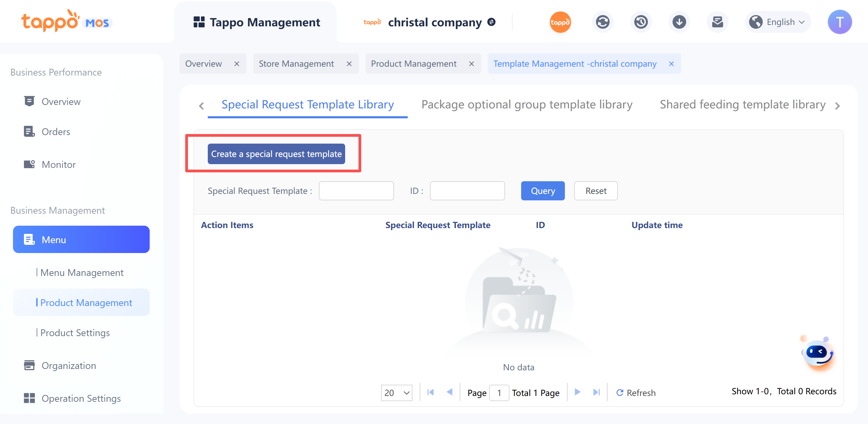Image resolution: width=868 pixels, height=424 pixels.
Task: Go to last page arrow
Action: point(596,392)
